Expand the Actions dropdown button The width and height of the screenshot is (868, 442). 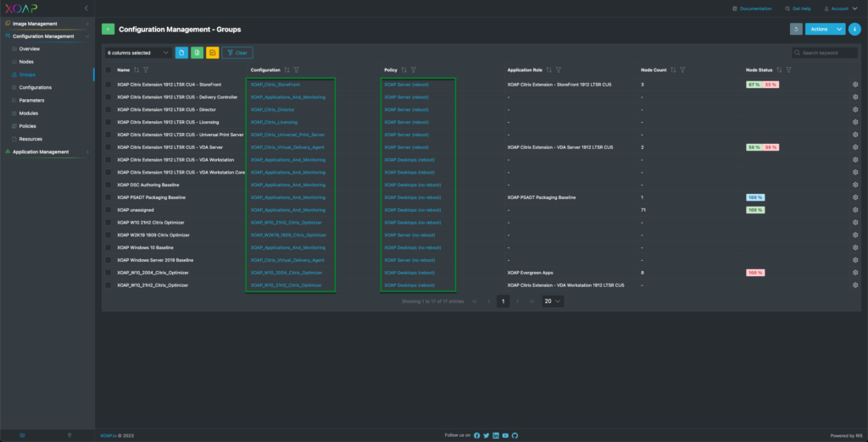tap(825, 29)
